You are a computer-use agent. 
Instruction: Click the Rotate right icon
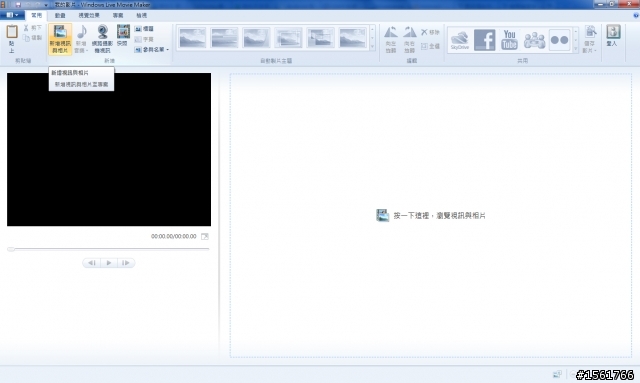click(409, 32)
